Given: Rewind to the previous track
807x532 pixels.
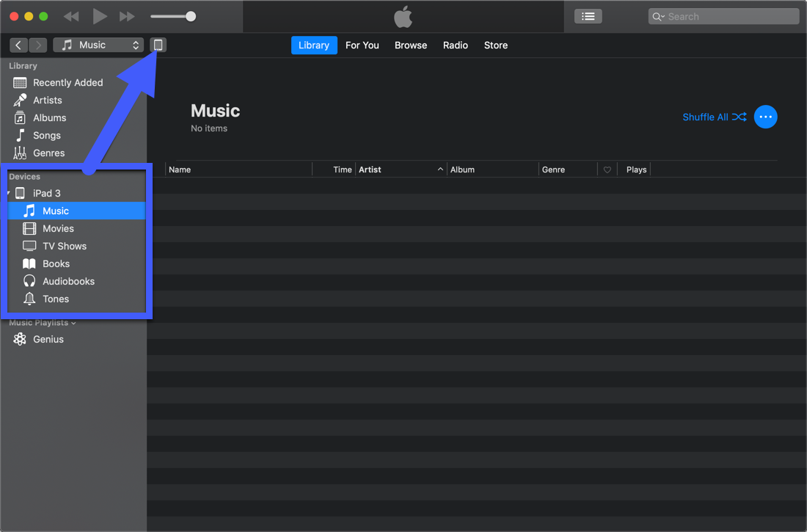Looking at the screenshot, I should [71, 16].
